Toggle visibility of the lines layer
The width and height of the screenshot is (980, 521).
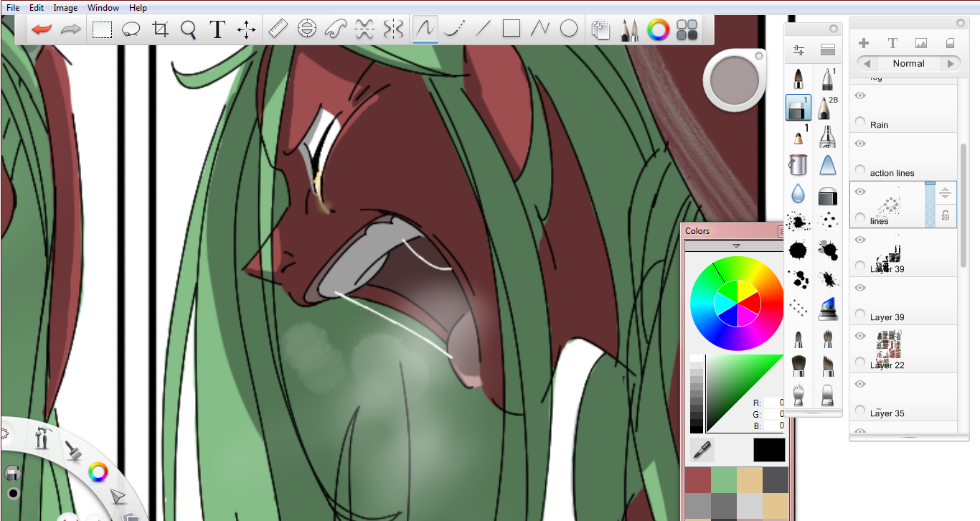pos(860,192)
